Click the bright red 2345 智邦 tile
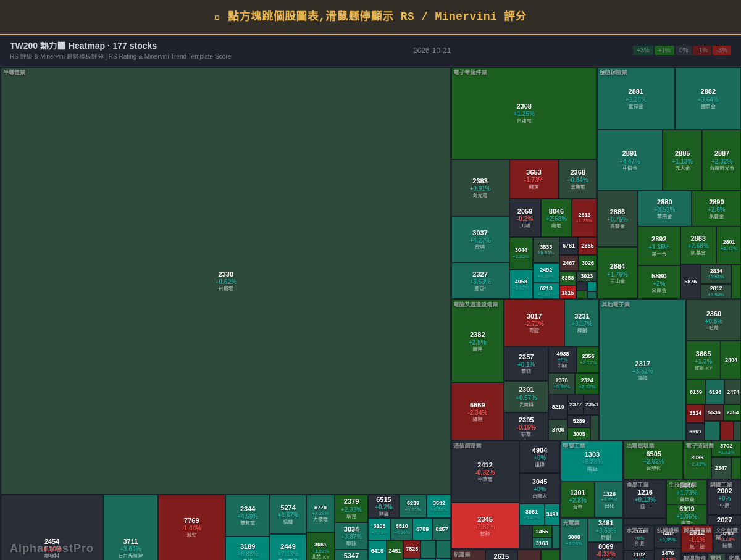This screenshot has width=741, height=560. point(485,526)
